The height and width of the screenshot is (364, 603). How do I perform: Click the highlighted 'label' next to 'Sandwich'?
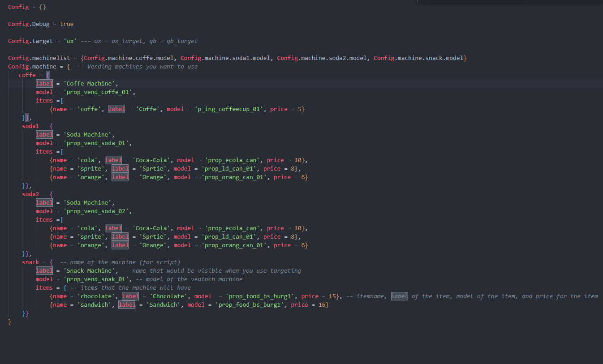pos(127,304)
